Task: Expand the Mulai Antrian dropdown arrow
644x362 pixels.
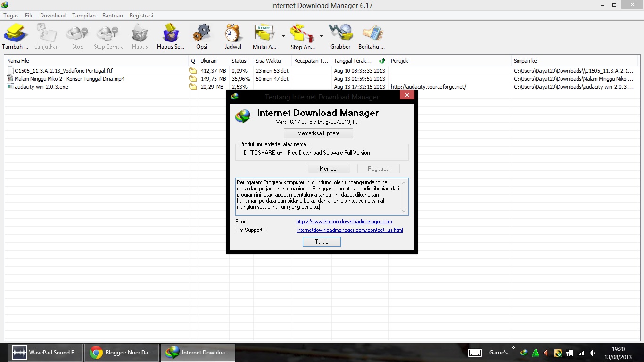Action: click(x=283, y=36)
